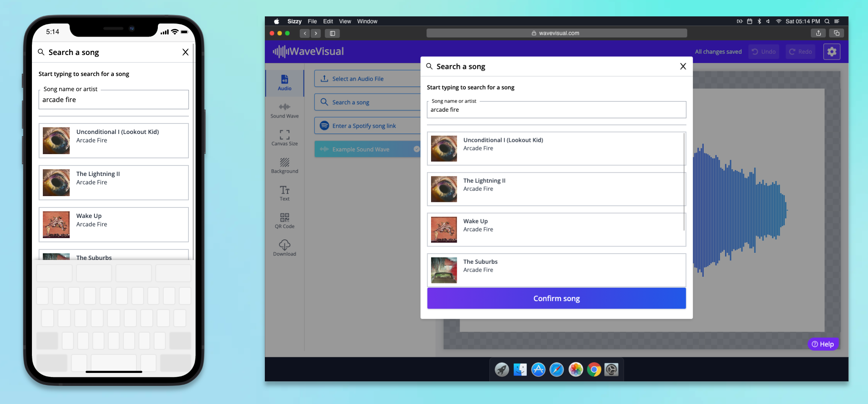This screenshot has width=868, height=404.
Task: Select the Canvas Size sidebar tool
Action: pos(285,138)
